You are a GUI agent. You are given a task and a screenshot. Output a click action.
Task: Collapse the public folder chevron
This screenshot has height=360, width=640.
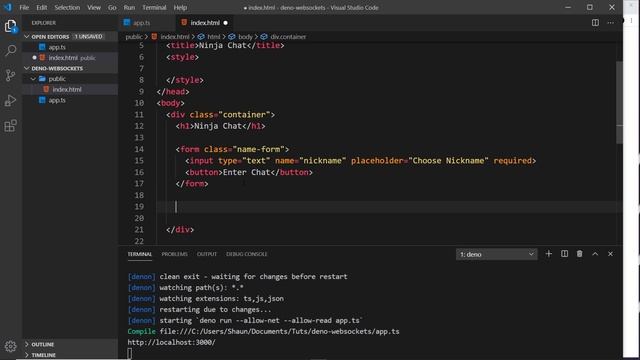click(x=33, y=79)
